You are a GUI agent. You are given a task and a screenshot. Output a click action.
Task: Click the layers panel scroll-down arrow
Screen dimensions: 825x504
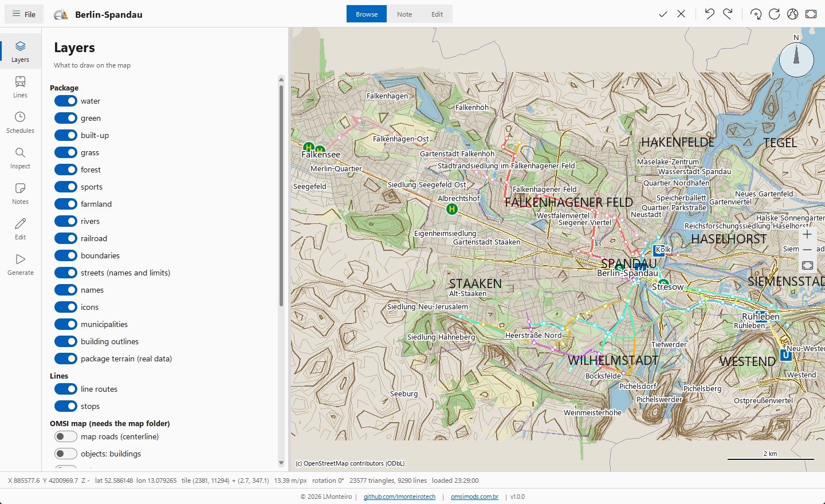pyautogui.click(x=281, y=463)
